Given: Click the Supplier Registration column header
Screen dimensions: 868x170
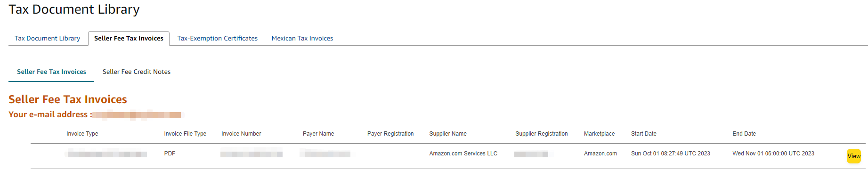Looking at the screenshot, I should tap(542, 134).
